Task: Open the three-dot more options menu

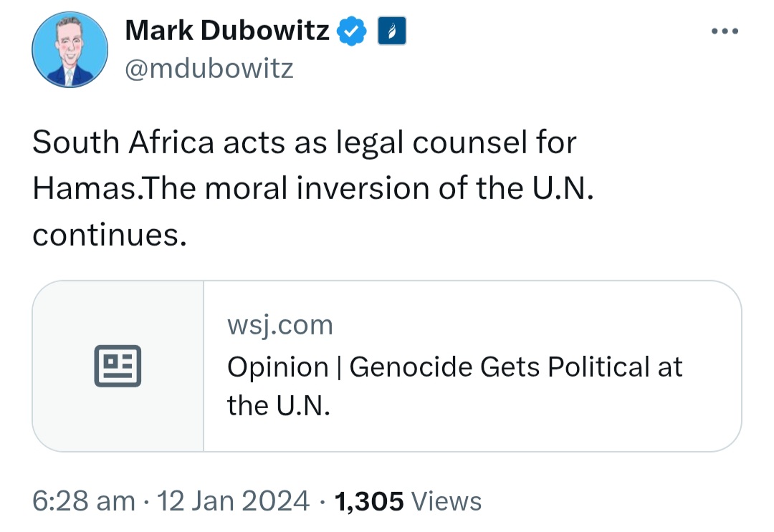Action: pos(725,31)
